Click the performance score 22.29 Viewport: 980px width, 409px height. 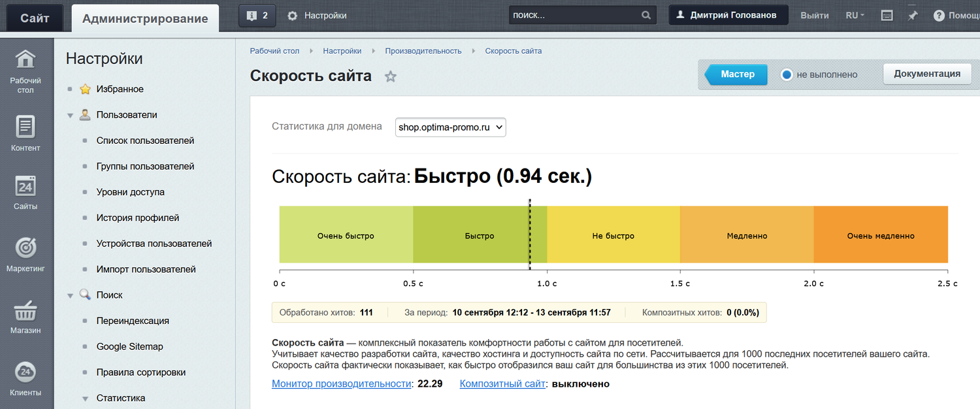pyautogui.click(x=430, y=384)
